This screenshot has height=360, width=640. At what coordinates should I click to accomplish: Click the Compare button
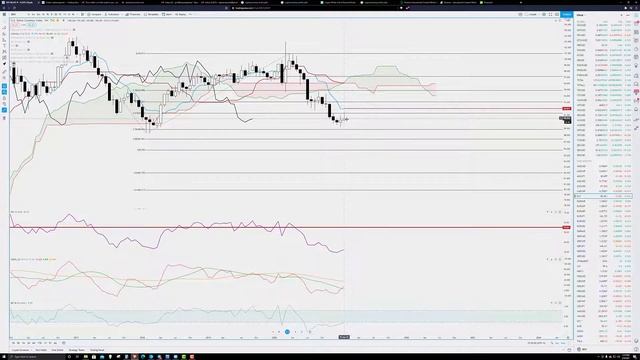click(x=95, y=14)
